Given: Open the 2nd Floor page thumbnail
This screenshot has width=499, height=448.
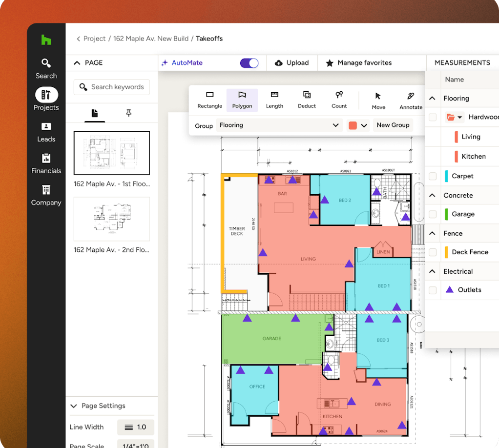Looking at the screenshot, I should pyautogui.click(x=111, y=219).
